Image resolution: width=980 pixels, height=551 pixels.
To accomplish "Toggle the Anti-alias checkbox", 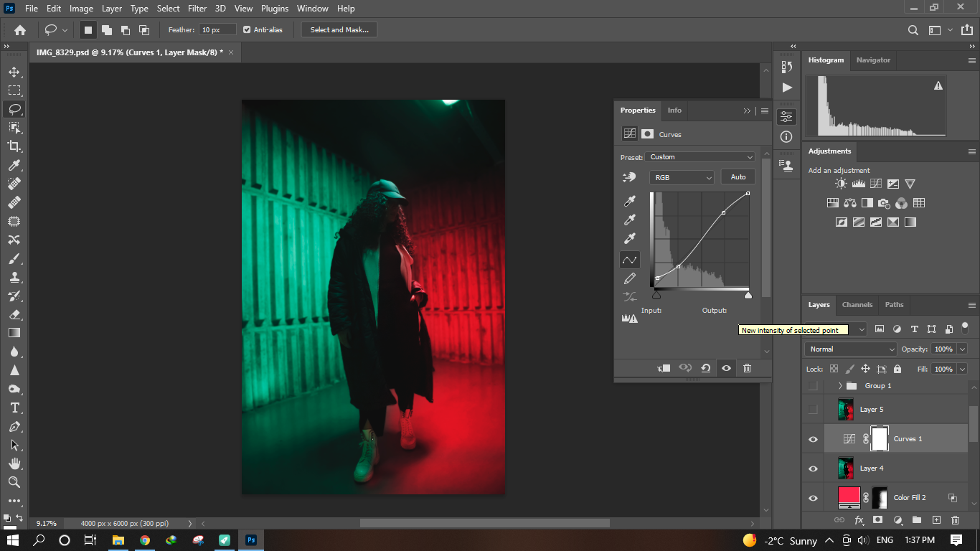I will point(247,29).
